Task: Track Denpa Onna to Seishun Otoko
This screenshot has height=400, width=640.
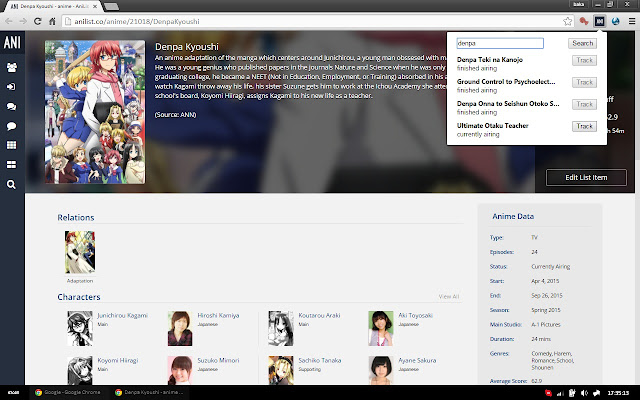Action: (x=584, y=104)
